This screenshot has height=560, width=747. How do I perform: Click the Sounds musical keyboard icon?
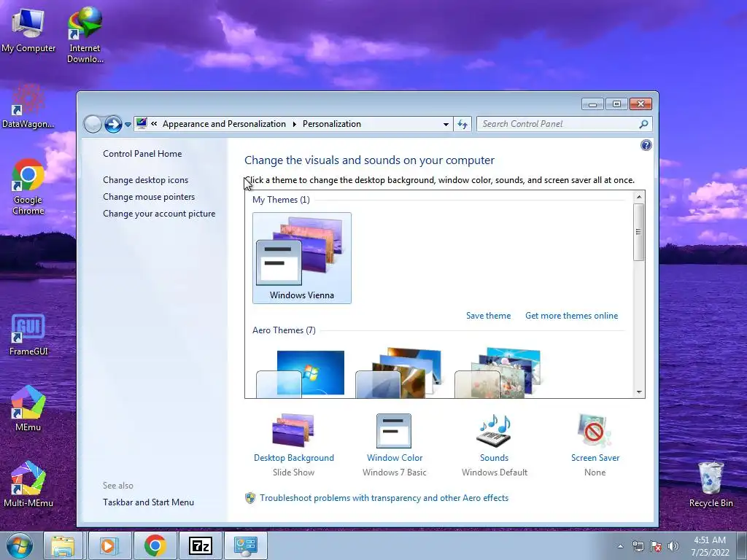[x=494, y=430]
